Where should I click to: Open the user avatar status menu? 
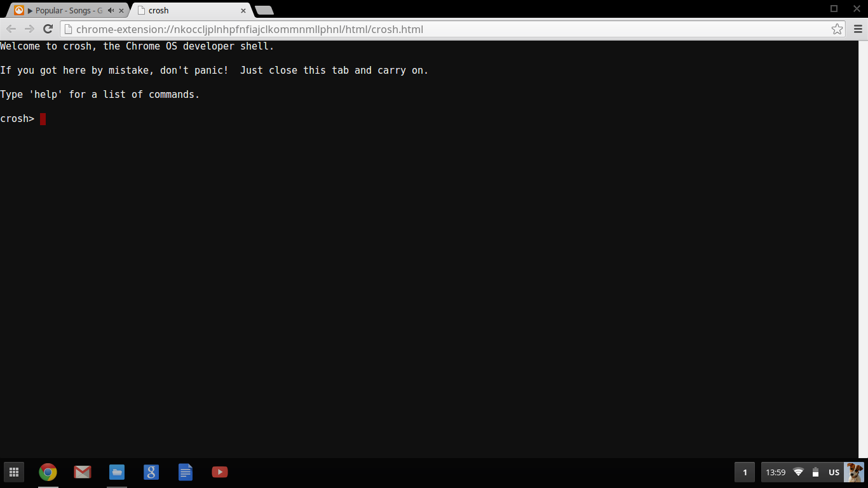coord(855,472)
